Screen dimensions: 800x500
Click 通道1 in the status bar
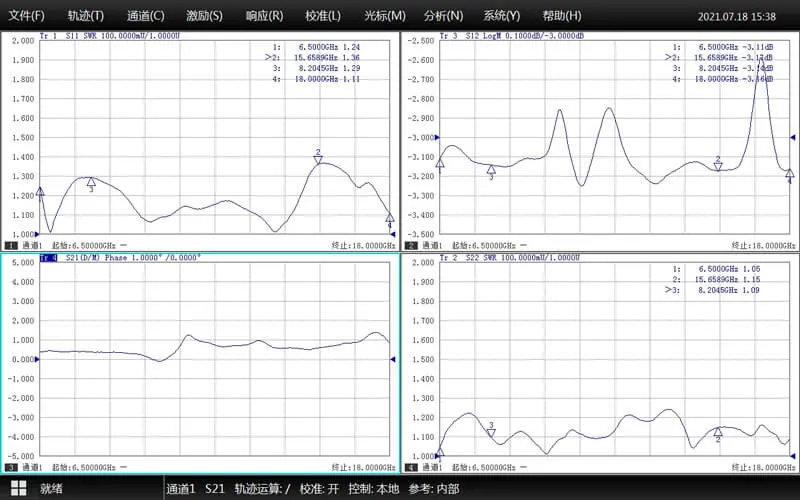(x=181, y=489)
